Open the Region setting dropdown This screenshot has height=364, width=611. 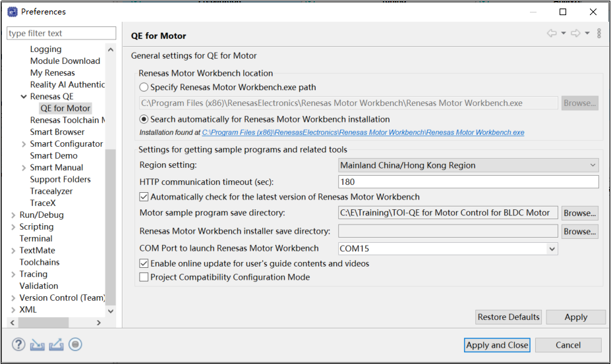pyautogui.click(x=468, y=165)
